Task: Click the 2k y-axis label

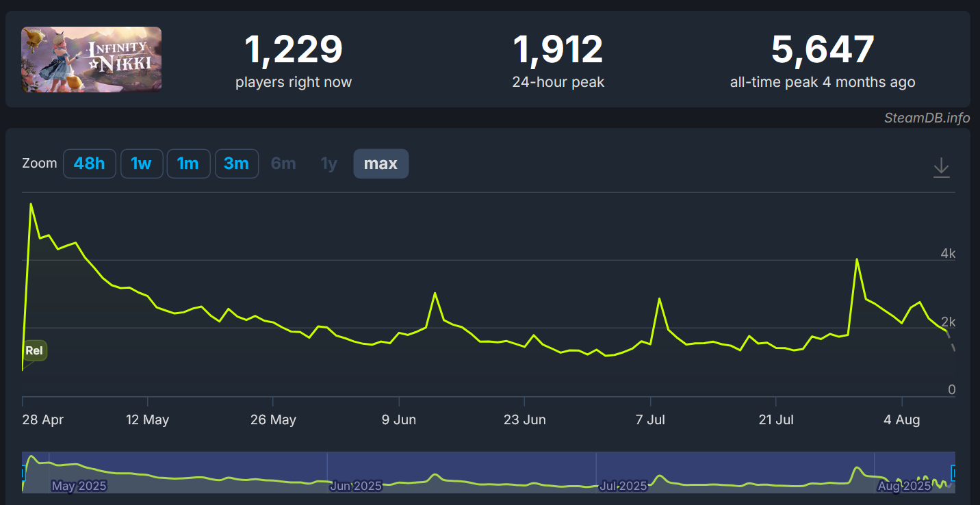Action: click(948, 322)
